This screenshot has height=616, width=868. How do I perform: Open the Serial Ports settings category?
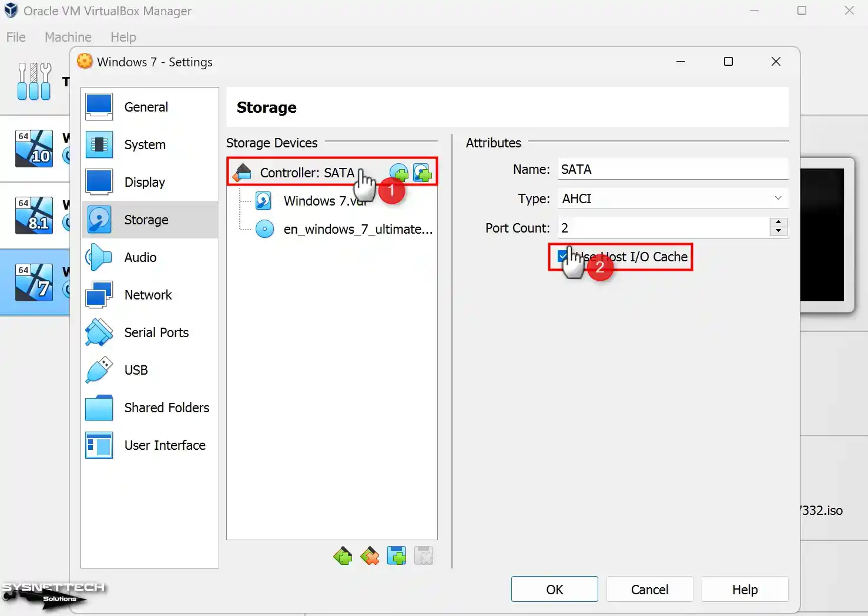[x=150, y=332]
